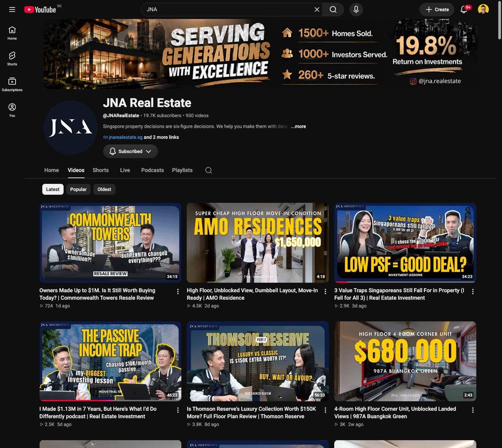The height and width of the screenshot is (448, 502).
Task: Select the Oldest sort chip
Action: pos(104,189)
